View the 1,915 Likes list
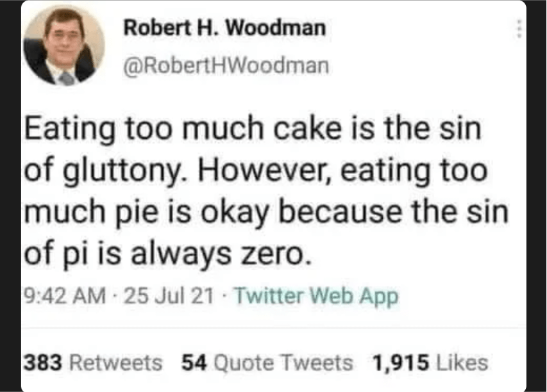 coord(430,363)
